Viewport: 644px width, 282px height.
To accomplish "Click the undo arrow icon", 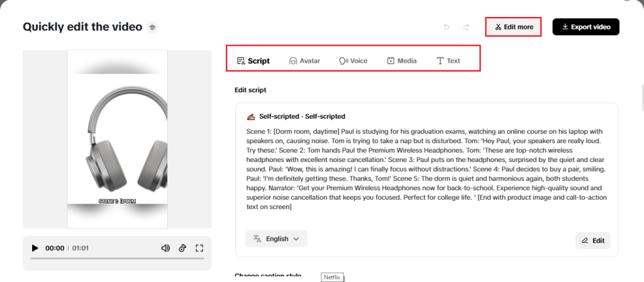I will [x=447, y=27].
